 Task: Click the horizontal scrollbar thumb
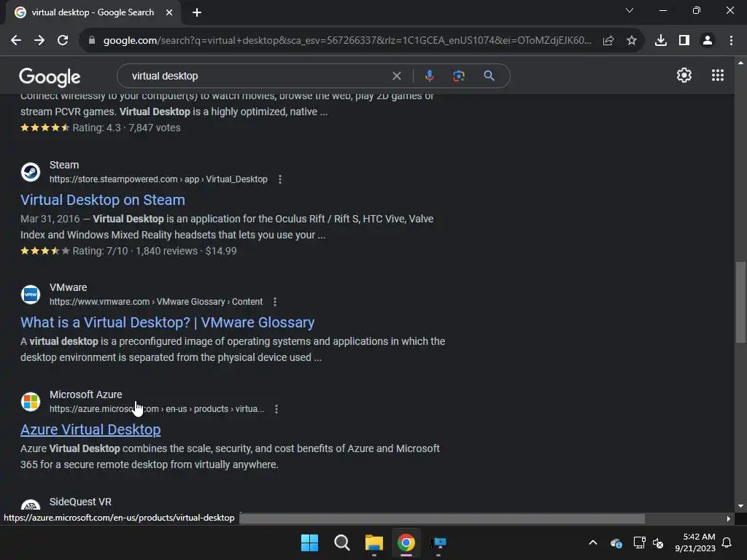coord(442,518)
